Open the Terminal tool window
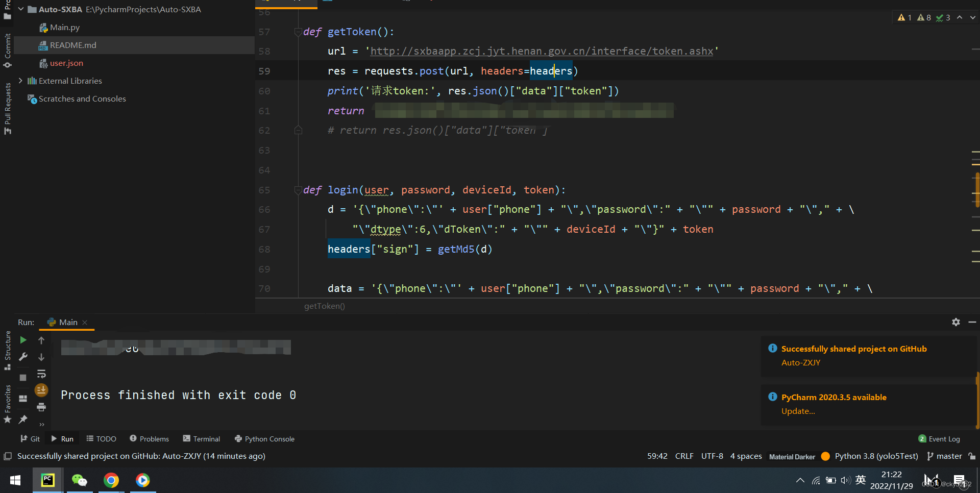 [202, 439]
